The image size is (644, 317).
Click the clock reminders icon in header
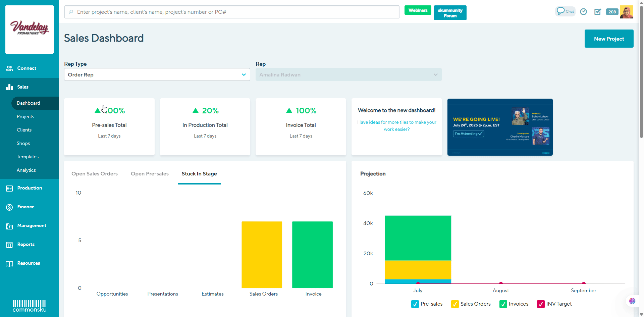[x=584, y=12]
